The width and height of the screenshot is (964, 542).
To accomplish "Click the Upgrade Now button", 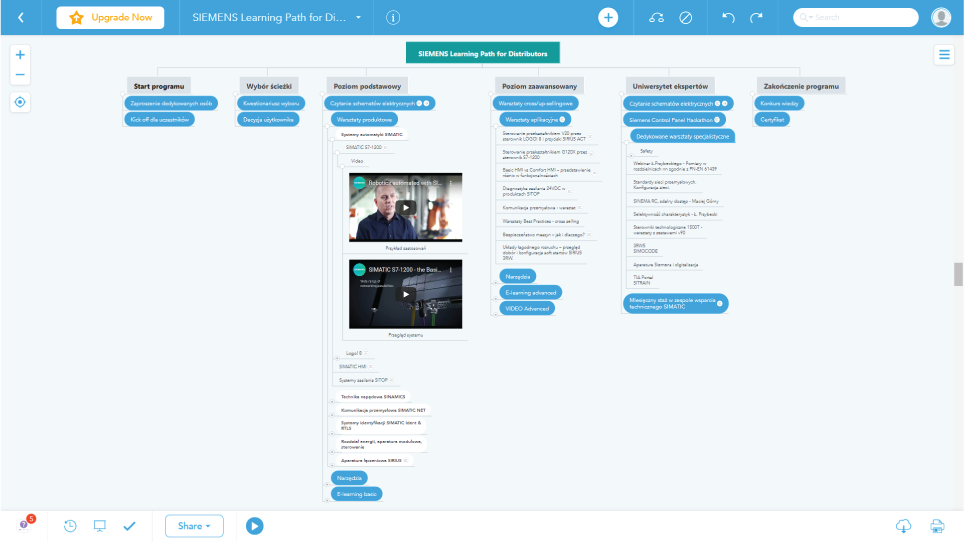I will [x=110, y=17].
